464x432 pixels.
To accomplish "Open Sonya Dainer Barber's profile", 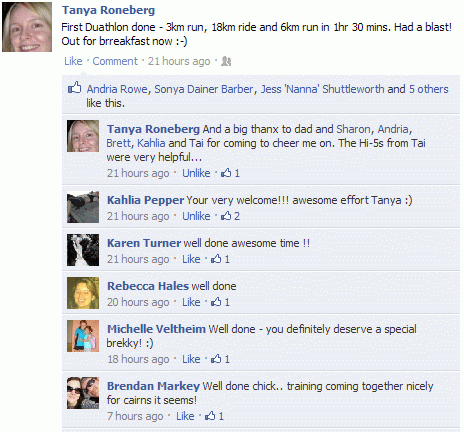I will pos(204,89).
